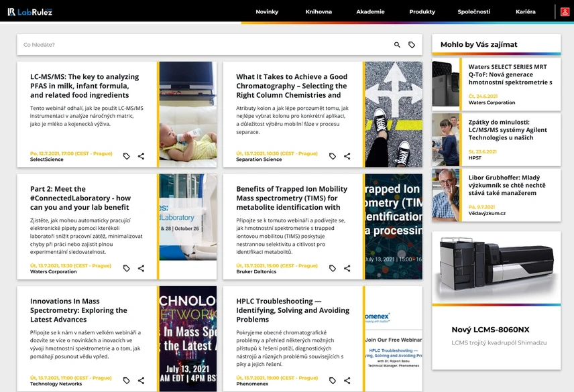Open the Phenomenex free webinar image
The height and width of the screenshot is (392, 574).
pos(394,339)
